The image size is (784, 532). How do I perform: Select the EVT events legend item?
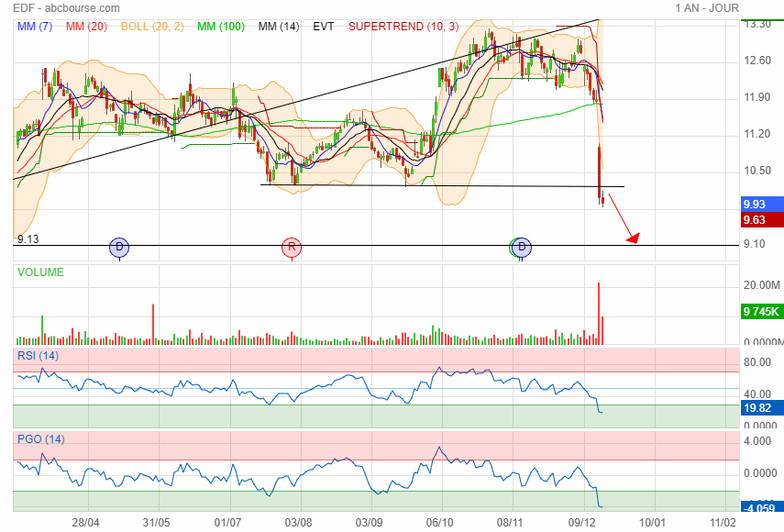324,27
